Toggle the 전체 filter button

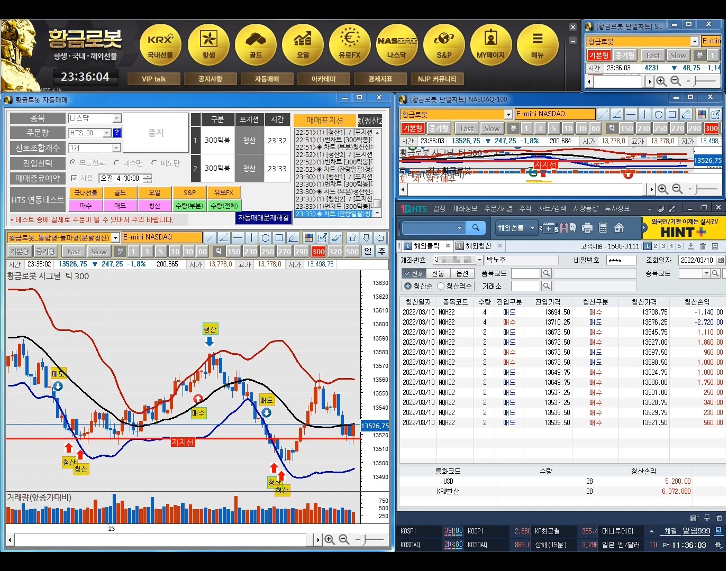pyautogui.click(x=413, y=273)
